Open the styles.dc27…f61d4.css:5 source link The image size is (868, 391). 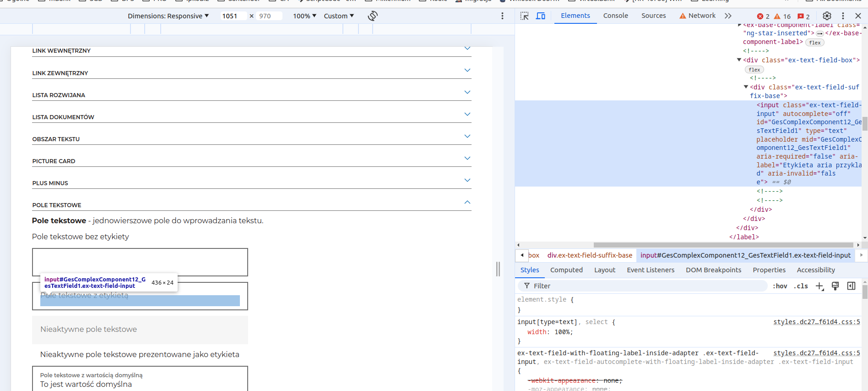816,322
